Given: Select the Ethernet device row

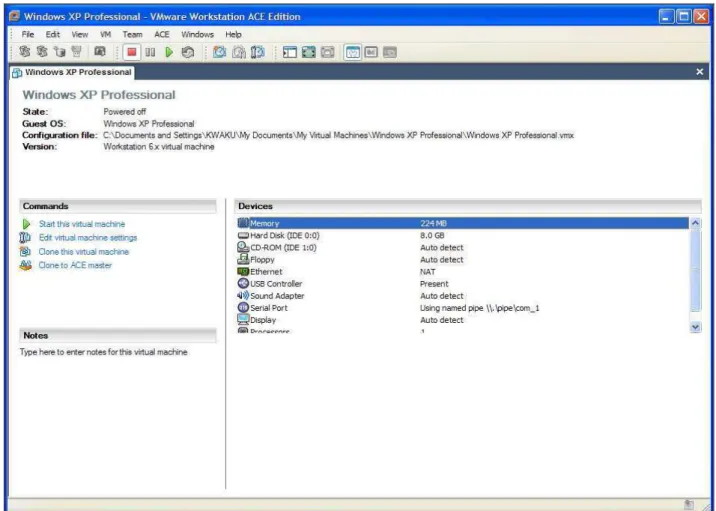Looking at the screenshot, I should [463, 272].
